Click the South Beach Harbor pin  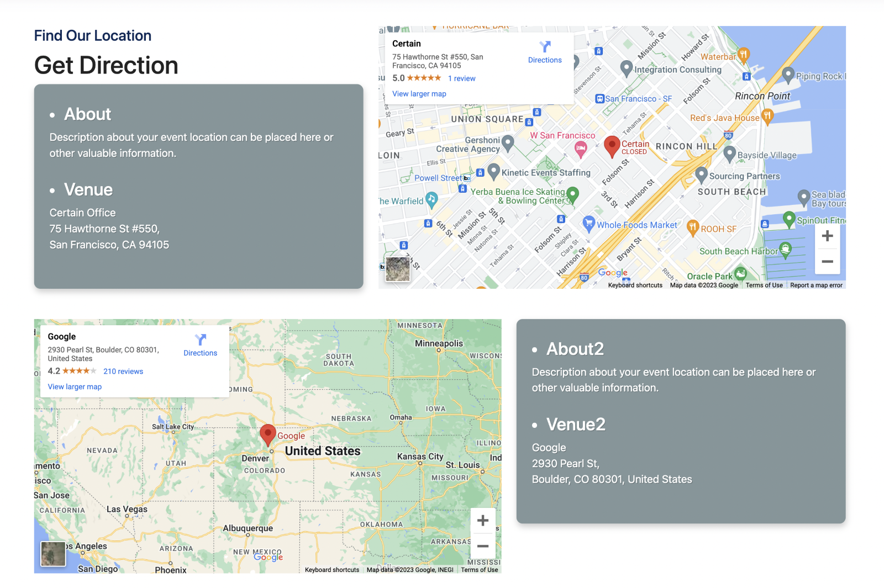tap(785, 250)
